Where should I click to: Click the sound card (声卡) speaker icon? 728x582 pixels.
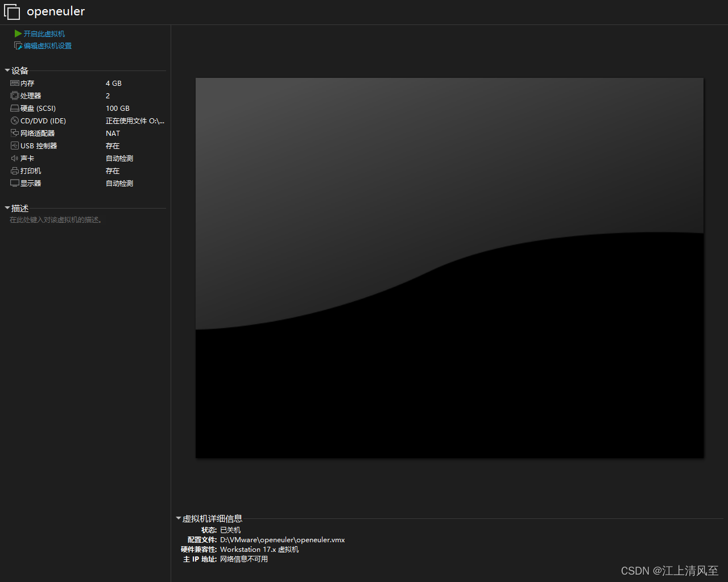pyautogui.click(x=15, y=159)
